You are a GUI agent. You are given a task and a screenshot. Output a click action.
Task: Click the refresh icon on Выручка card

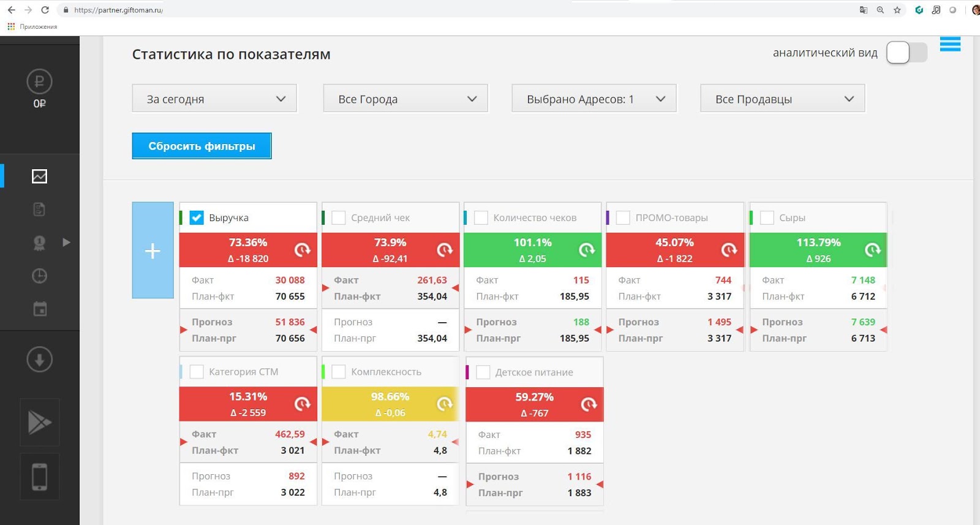point(302,250)
